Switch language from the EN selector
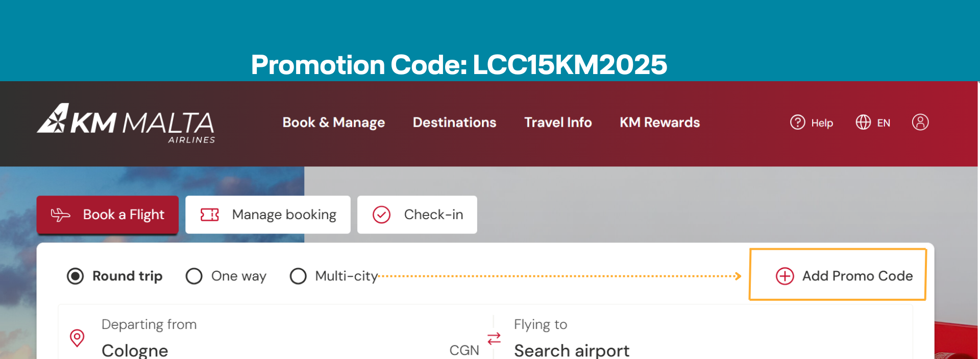The image size is (980, 359). click(884, 123)
